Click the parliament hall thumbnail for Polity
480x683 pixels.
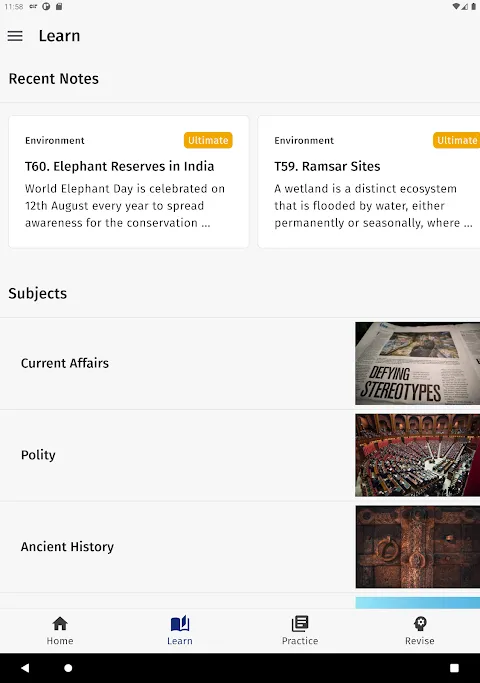pos(417,455)
